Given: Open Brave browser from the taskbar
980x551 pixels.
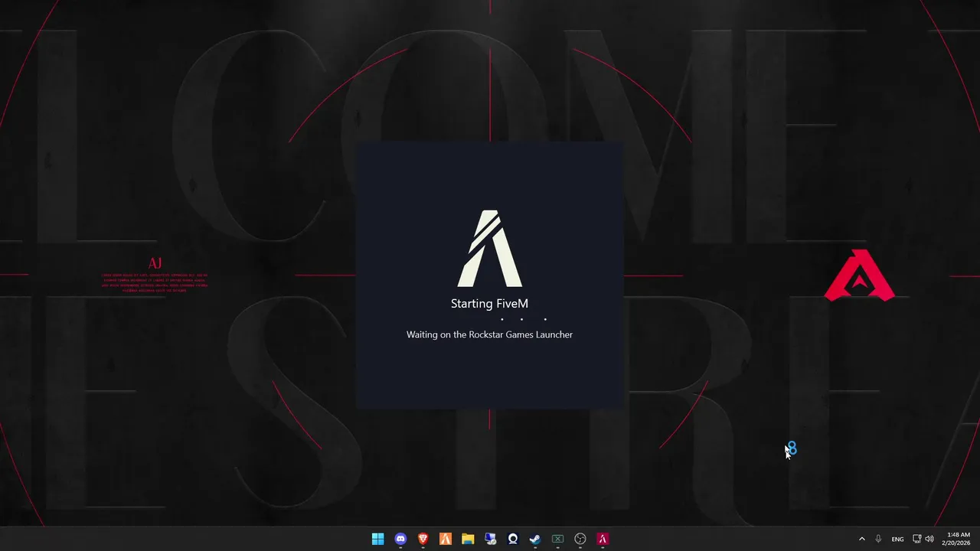Looking at the screenshot, I should pyautogui.click(x=423, y=539).
